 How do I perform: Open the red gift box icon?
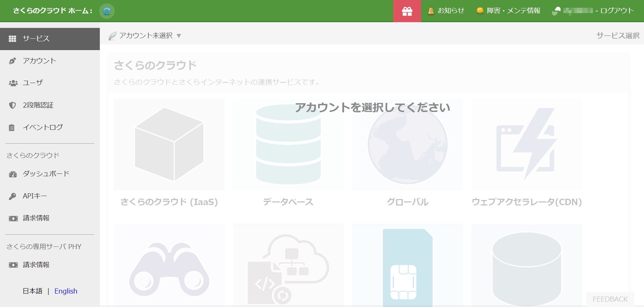tap(407, 11)
